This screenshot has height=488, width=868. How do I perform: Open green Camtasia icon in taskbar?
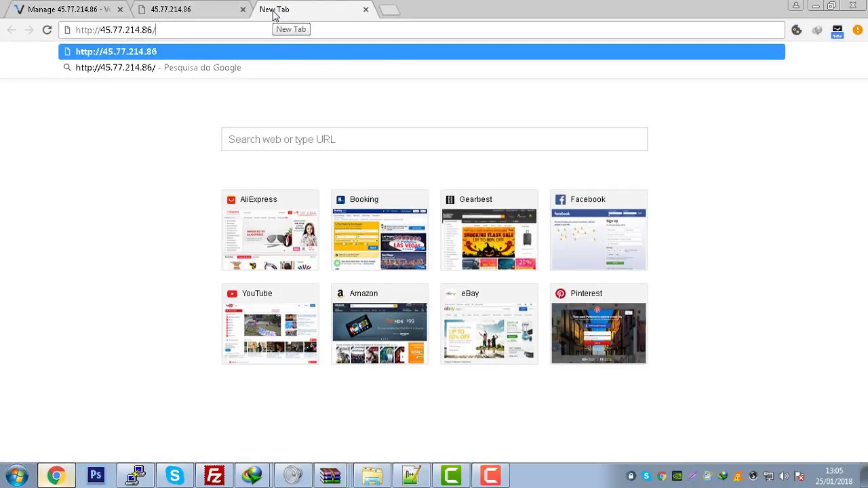coord(450,476)
